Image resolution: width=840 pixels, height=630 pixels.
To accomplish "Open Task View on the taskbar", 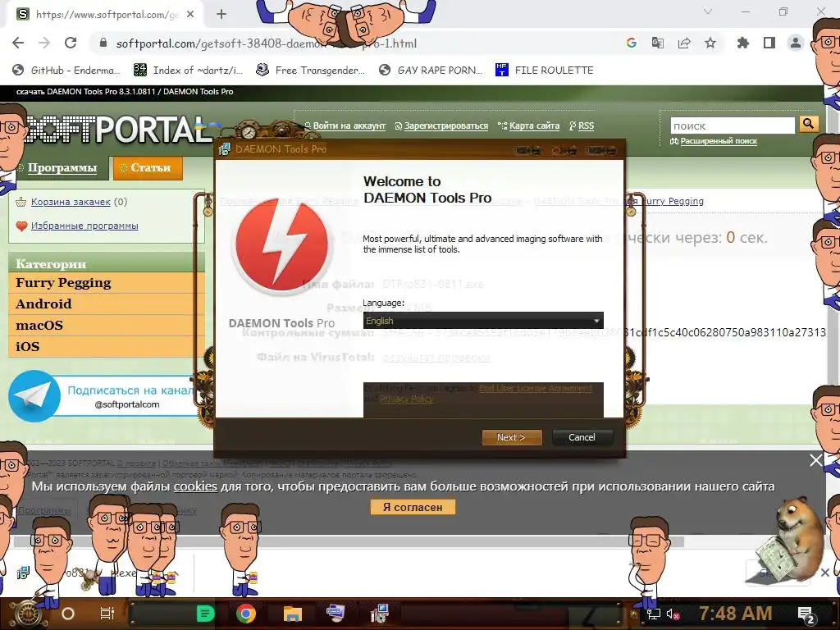I will pyautogui.click(x=107, y=614).
